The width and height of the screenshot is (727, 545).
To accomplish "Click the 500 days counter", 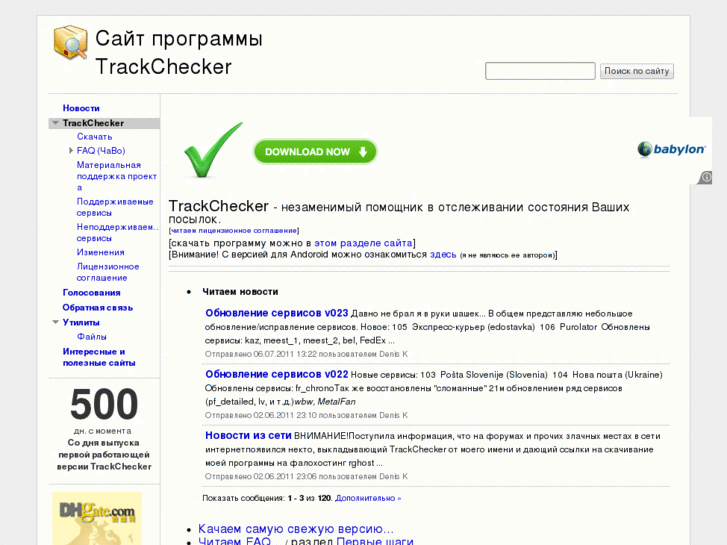I will pyautogui.click(x=104, y=404).
